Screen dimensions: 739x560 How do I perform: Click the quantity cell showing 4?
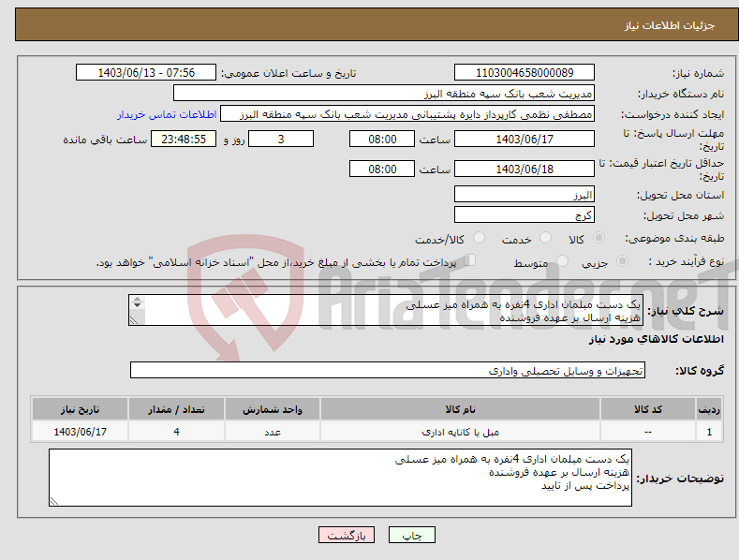point(176,432)
